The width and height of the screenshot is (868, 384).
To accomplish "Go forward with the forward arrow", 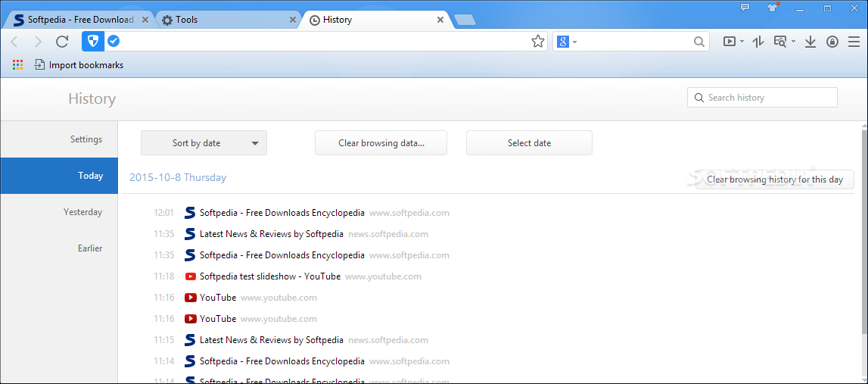I will pyautogui.click(x=38, y=42).
